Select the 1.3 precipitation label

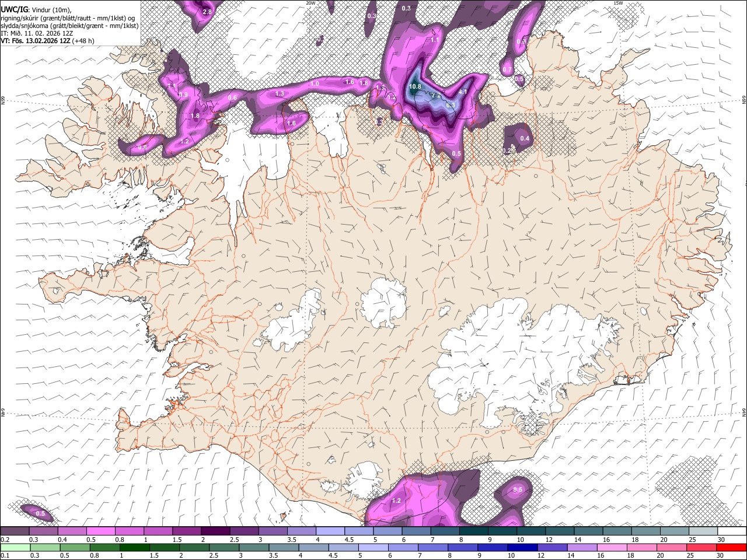(280, 93)
